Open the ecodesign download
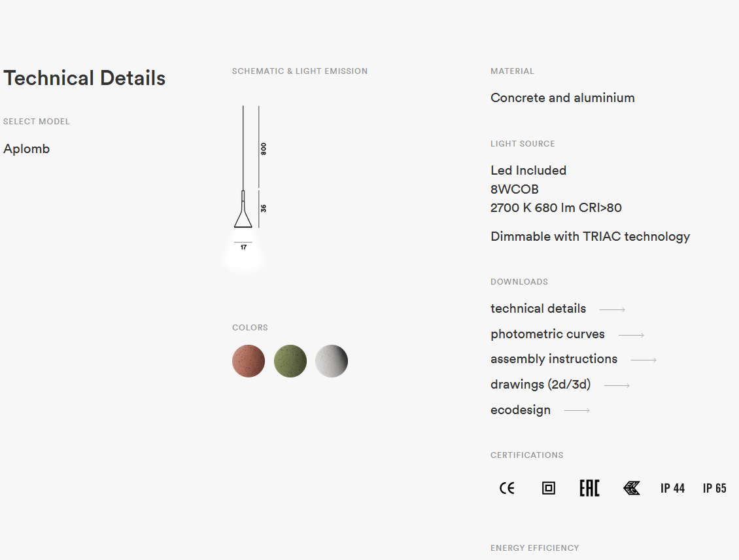Screen dimensions: 739x560 pyautogui.click(x=521, y=410)
